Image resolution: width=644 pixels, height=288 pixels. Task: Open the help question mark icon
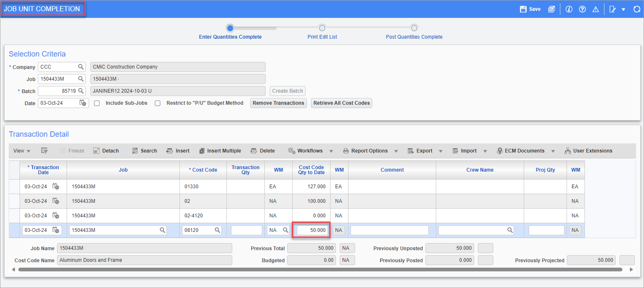(582, 9)
